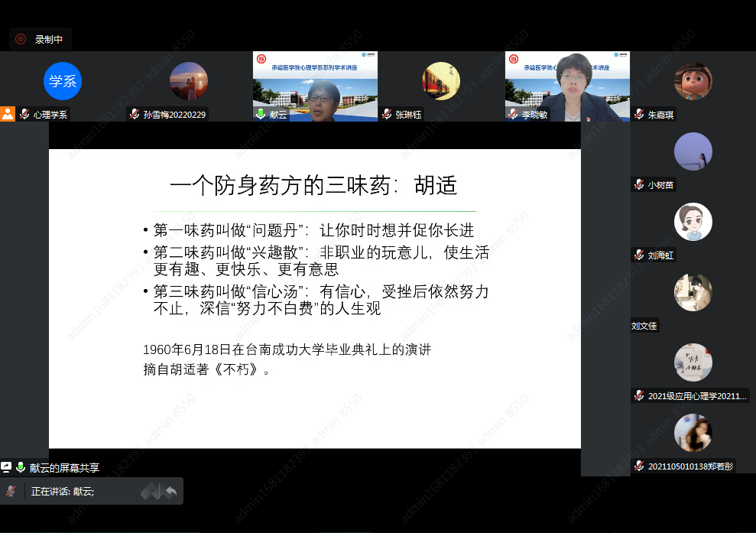Select 献云's video thumbnail

315,86
